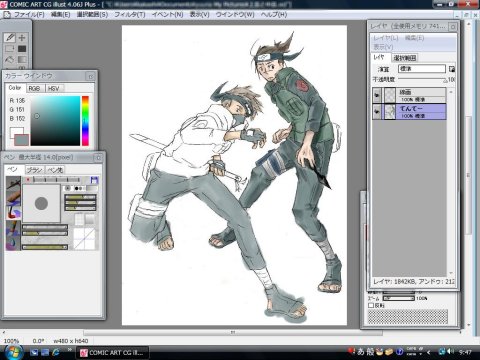Click the icon beside the blend mode field
The image size is (480, 360).
point(452,69)
